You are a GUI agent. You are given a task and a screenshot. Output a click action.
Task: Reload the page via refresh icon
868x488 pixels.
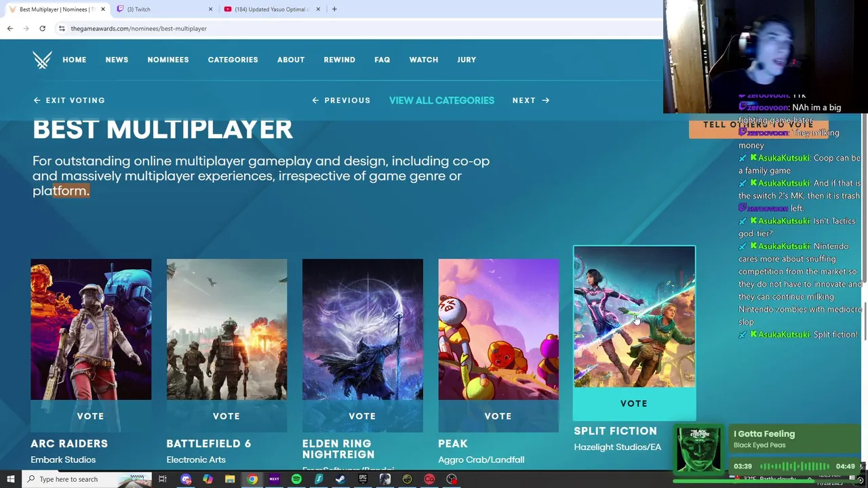tap(42, 28)
